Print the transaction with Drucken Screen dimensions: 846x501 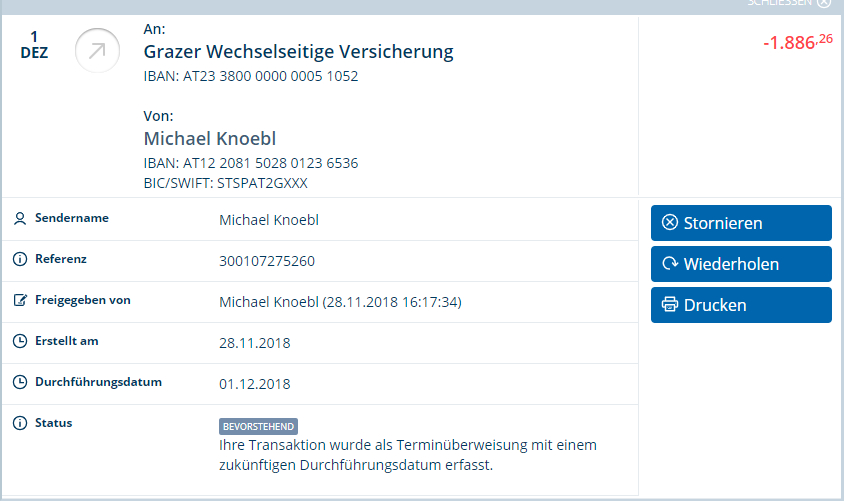(x=741, y=305)
